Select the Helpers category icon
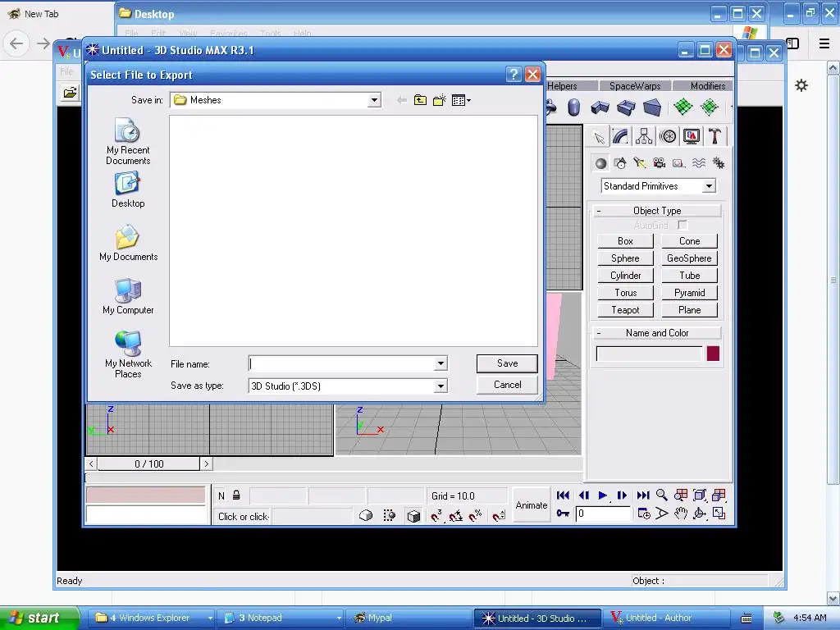This screenshot has width=840, height=630. 678,163
